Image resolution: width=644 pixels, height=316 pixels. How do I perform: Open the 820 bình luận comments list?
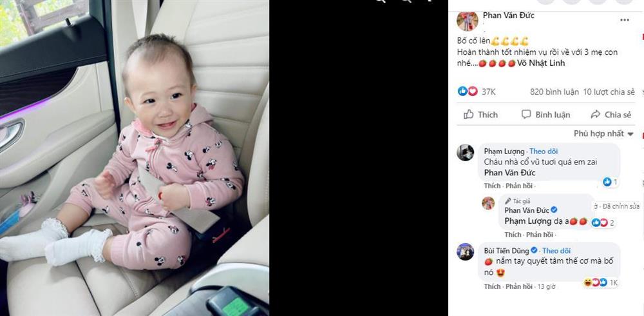[554, 92]
